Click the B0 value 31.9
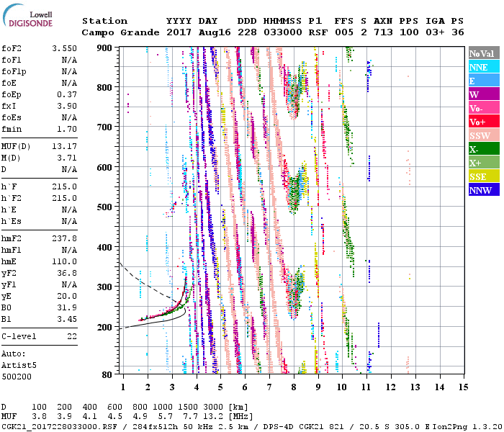The height and width of the screenshot is (432, 504). click(x=67, y=307)
